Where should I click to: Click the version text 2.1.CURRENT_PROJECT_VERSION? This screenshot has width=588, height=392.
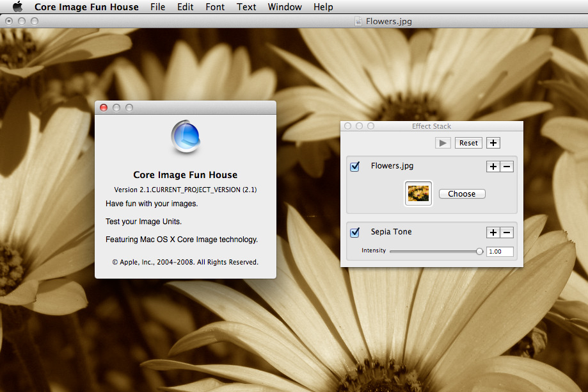coord(186,190)
